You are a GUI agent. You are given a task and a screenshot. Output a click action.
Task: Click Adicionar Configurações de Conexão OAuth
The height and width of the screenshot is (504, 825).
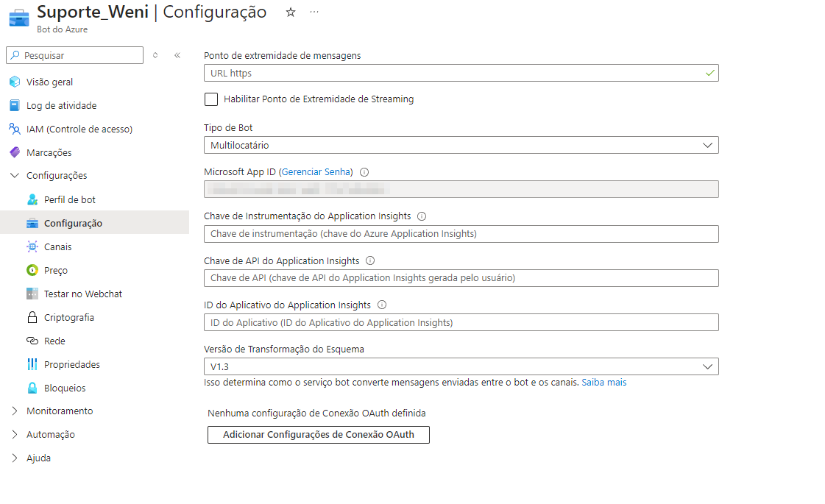318,435
